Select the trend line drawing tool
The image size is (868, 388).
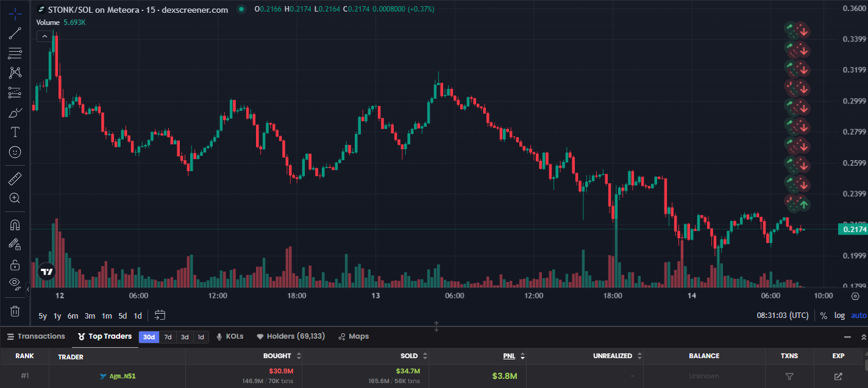15,33
